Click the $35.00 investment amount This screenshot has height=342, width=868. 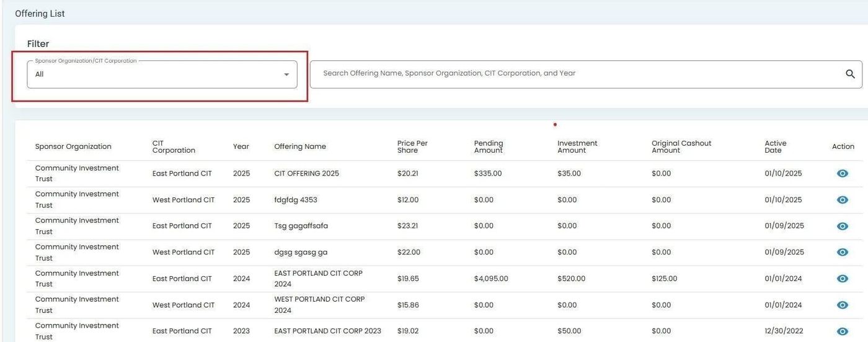click(569, 174)
